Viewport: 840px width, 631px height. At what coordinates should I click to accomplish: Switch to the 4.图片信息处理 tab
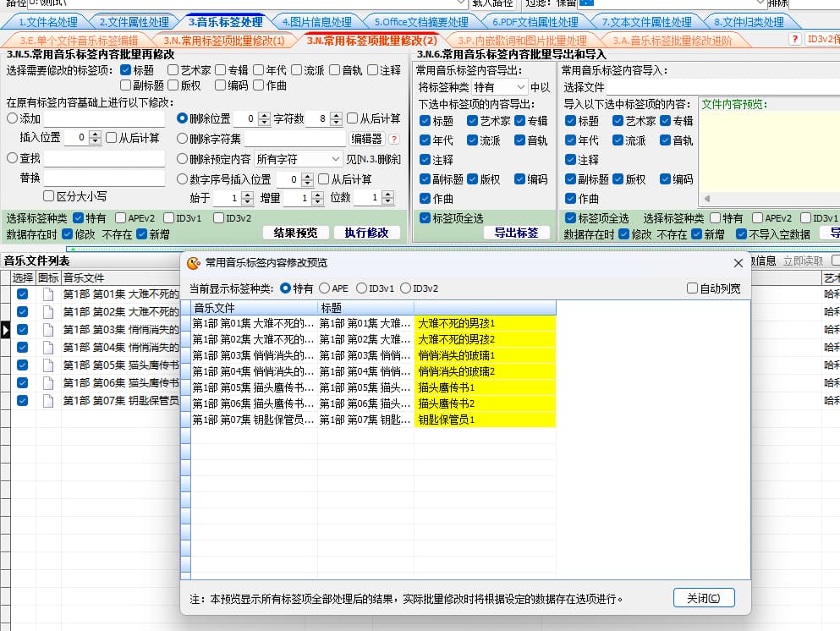point(316,22)
